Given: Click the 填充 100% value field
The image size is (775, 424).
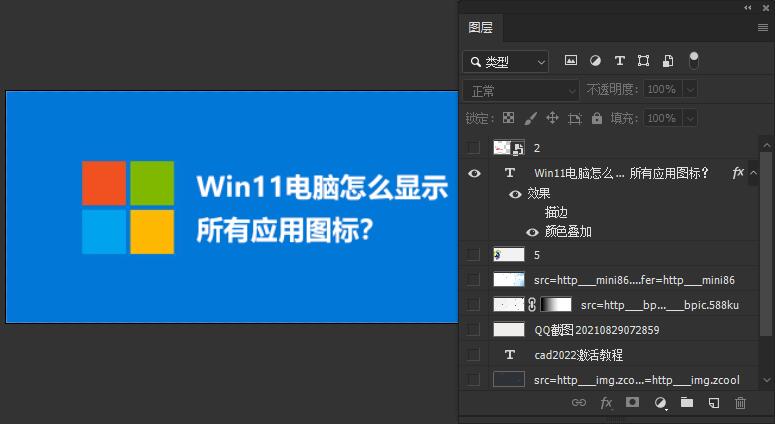Looking at the screenshot, I should pyautogui.click(x=663, y=119).
